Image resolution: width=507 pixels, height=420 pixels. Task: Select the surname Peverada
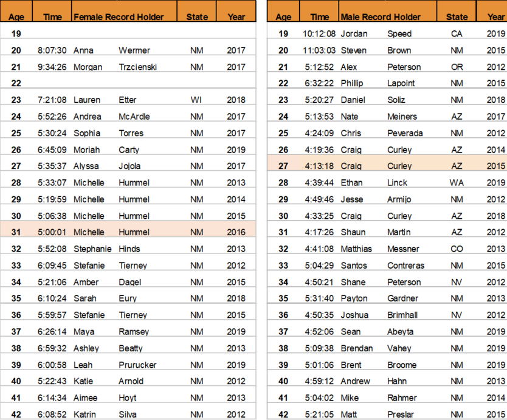click(x=405, y=133)
